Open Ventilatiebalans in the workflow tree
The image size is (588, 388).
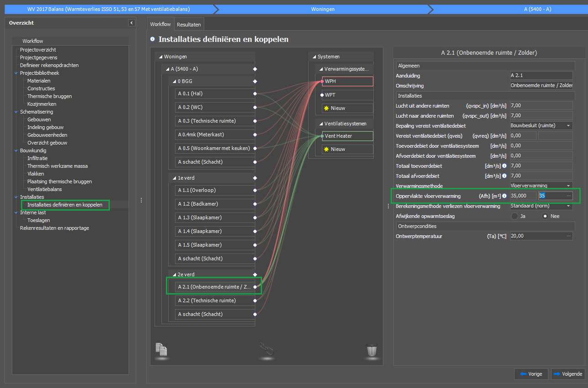click(x=44, y=189)
